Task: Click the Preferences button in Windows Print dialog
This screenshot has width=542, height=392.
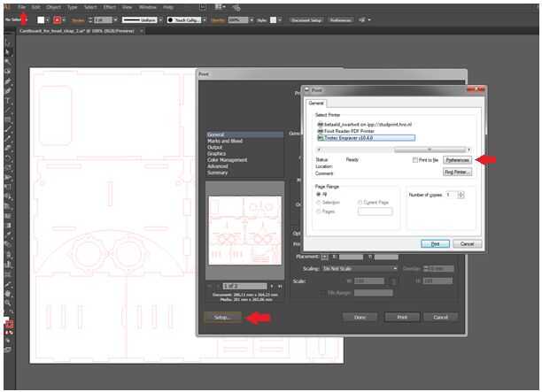Action: [x=457, y=160]
